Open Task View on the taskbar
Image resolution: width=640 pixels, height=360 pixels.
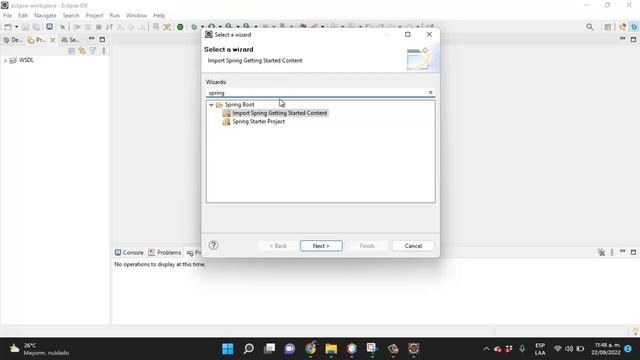pyautogui.click(x=269, y=349)
